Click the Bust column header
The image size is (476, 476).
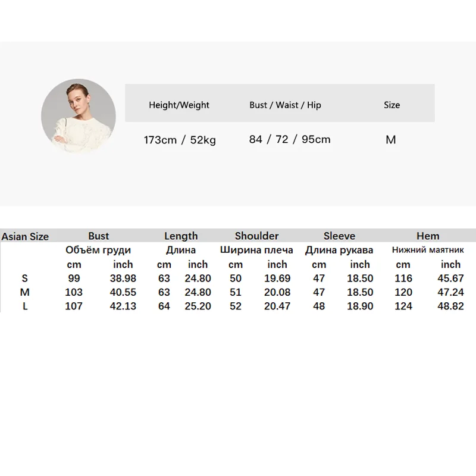98,236
